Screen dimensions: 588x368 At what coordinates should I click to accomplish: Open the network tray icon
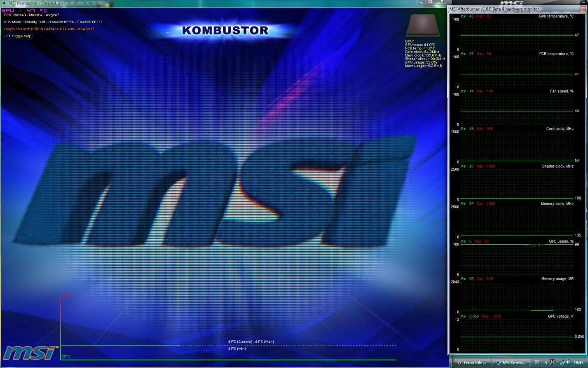click(x=562, y=362)
